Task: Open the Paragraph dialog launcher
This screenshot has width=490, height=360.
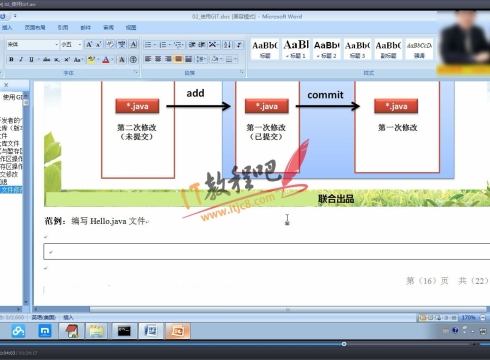Action: point(242,72)
